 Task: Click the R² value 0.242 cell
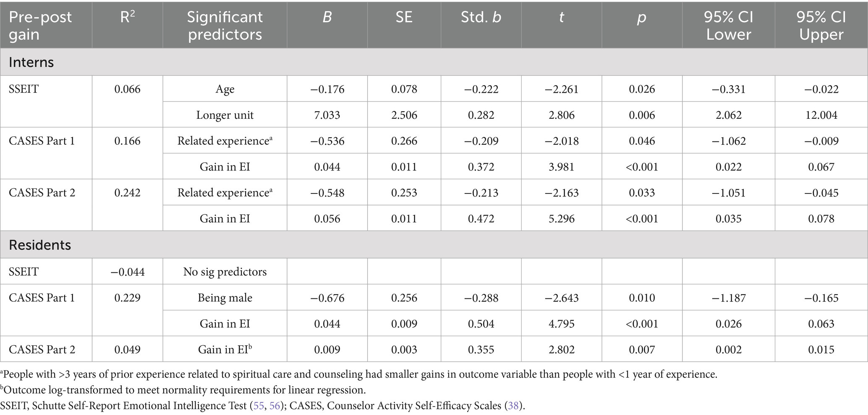coord(128,193)
